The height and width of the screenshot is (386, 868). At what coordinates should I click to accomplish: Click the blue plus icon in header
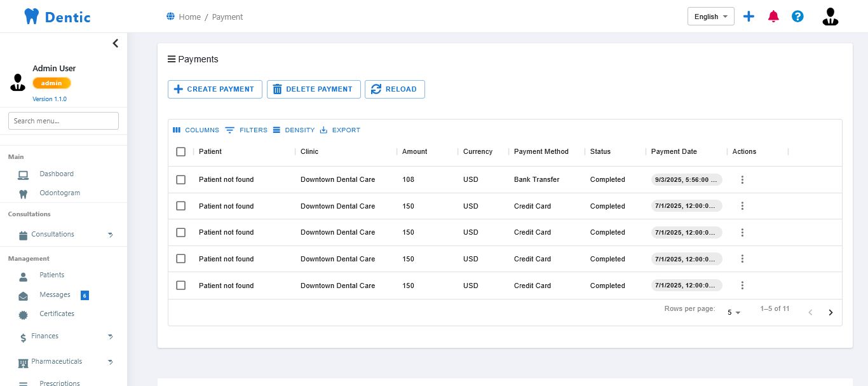(x=749, y=17)
